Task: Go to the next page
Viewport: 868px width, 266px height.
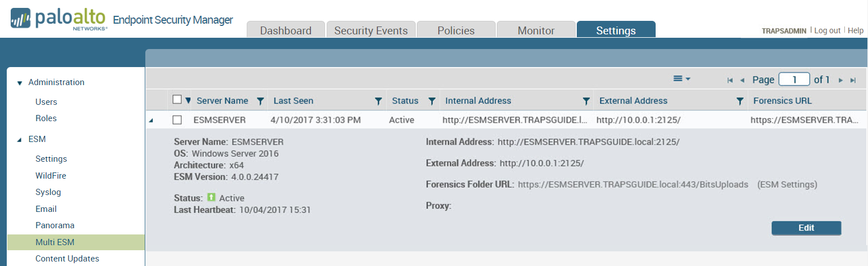Action: click(x=840, y=81)
